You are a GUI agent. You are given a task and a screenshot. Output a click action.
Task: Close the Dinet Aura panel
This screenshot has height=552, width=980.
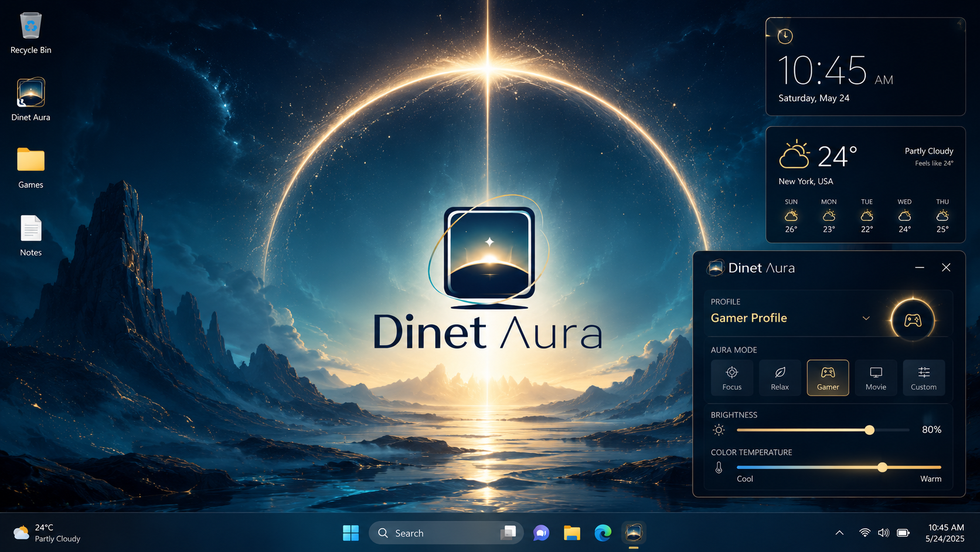(946, 267)
